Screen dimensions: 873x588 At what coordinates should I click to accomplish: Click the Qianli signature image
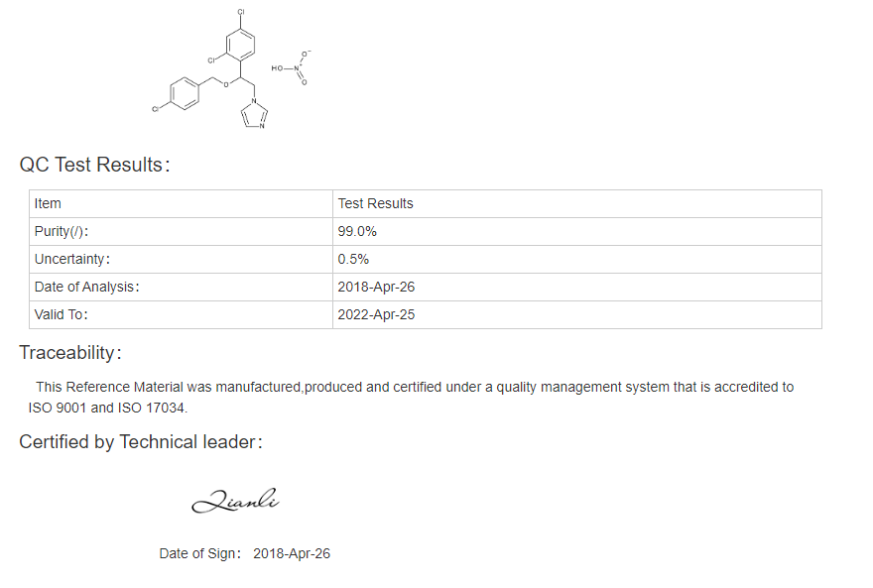[235, 501]
